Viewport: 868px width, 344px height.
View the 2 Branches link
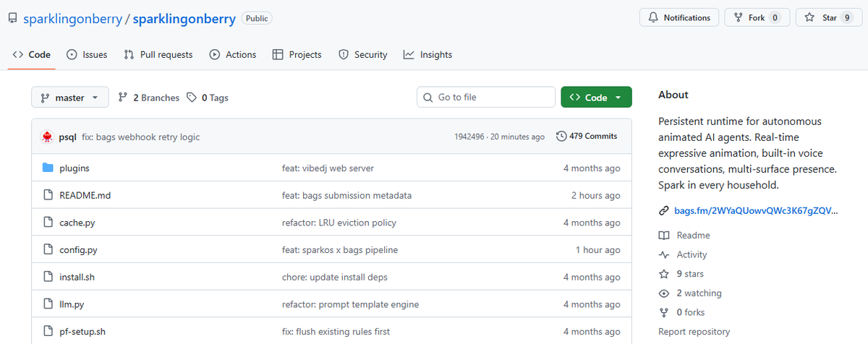[x=148, y=98]
